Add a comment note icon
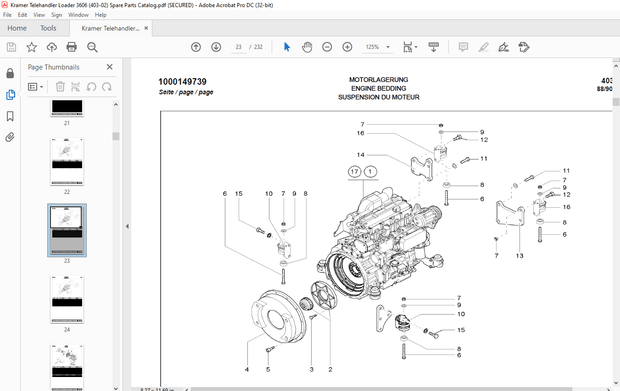Viewport: 620px width, 391px height. point(463,47)
